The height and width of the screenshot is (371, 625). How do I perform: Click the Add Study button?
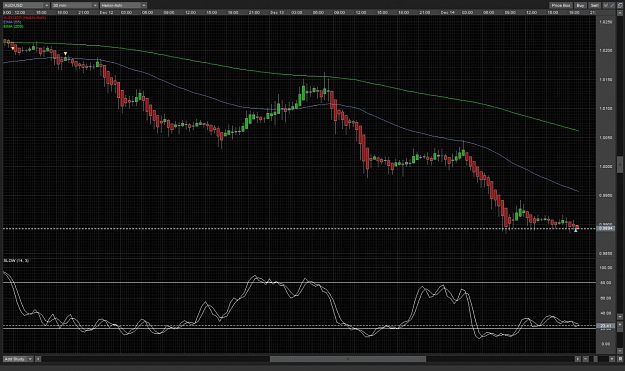(15, 359)
